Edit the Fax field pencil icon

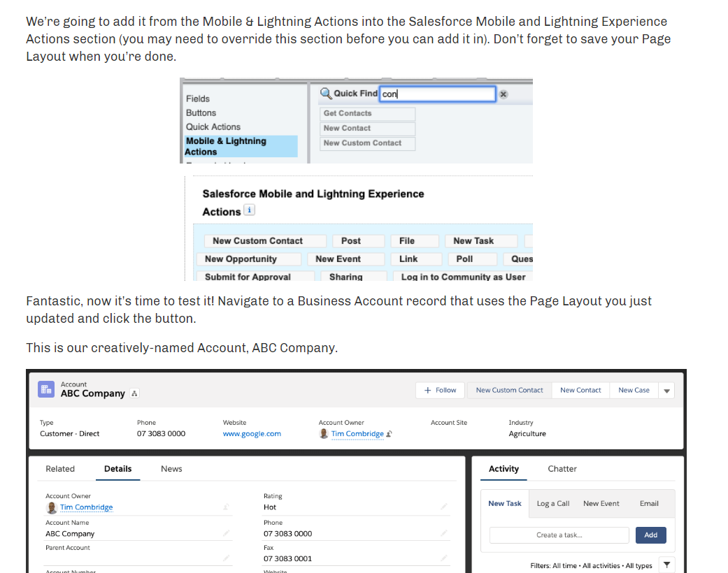coord(444,558)
